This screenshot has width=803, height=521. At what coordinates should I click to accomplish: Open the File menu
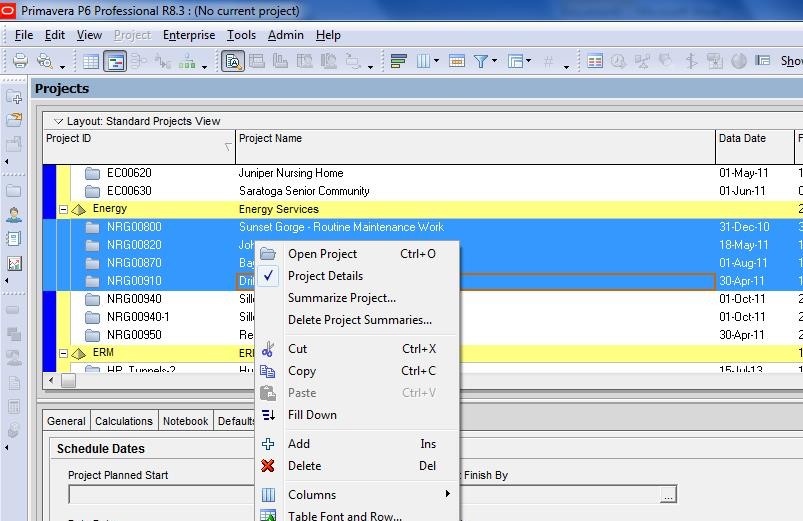[x=24, y=35]
